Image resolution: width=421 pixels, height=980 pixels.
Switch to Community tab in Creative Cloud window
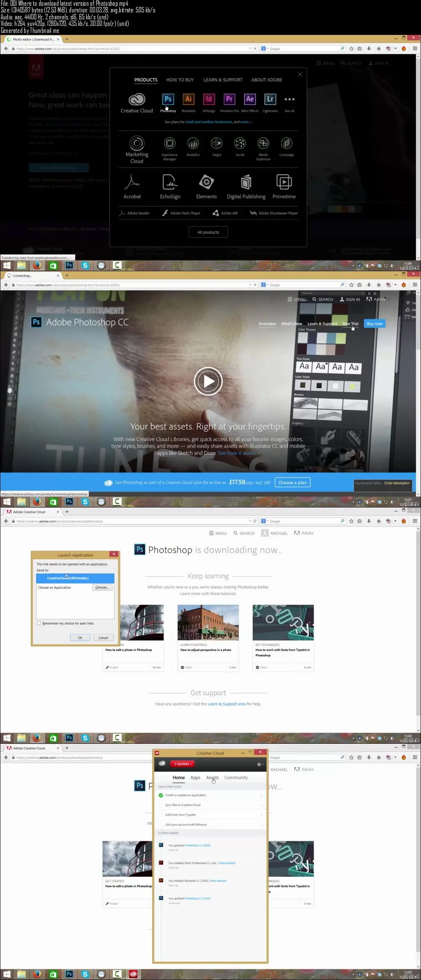(x=236, y=777)
